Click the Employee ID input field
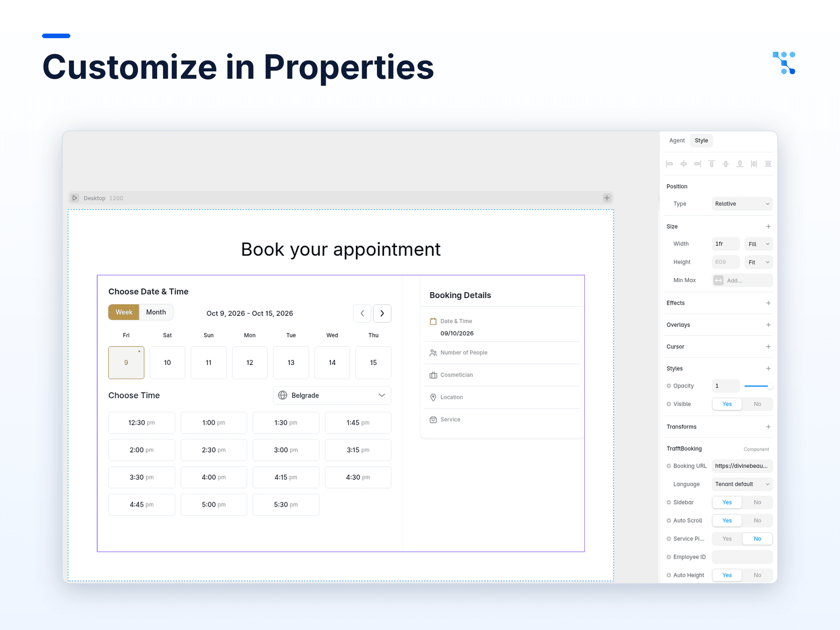 pyautogui.click(x=742, y=557)
